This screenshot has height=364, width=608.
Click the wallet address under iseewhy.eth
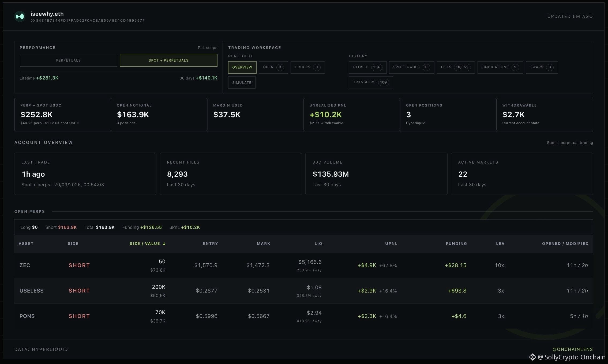[x=88, y=21]
